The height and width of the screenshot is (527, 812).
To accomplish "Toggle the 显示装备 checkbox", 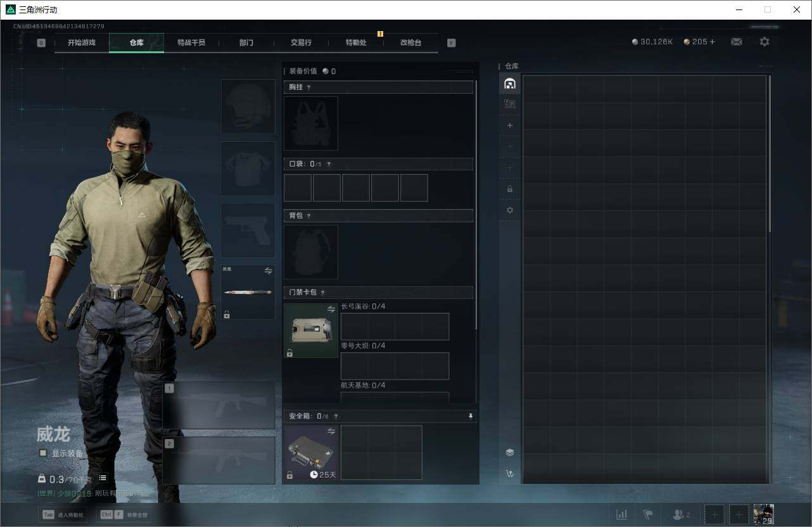I will (43, 453).
